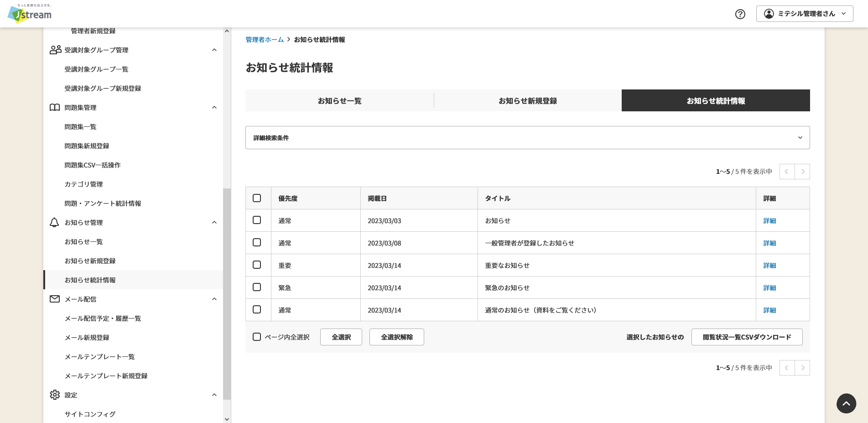Image resolution: width=868 pixels, height=423 pixels.
Task: Check the row 重要なお知らせ
Action: [257, 265]
